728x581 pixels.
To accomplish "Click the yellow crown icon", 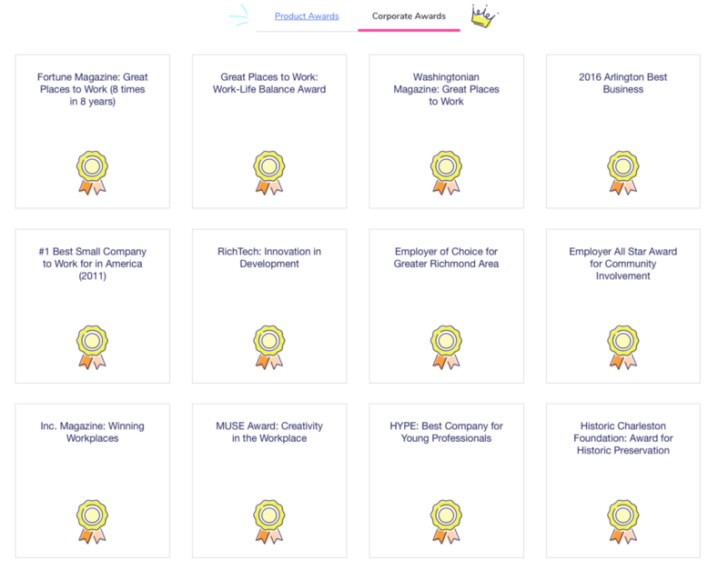I will click(x=484, y=16).
